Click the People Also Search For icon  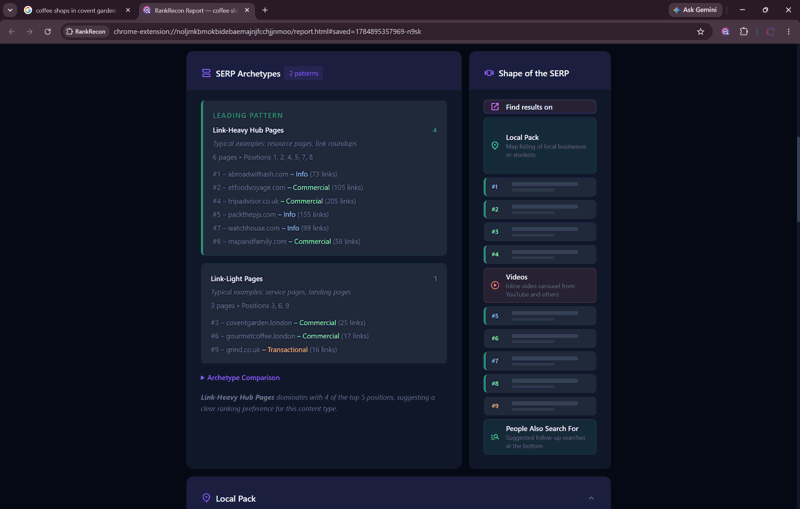click(x=494, y=437)
